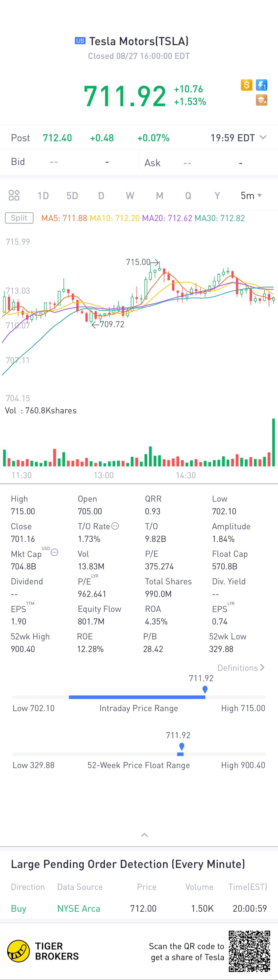Tap the Intraday Price Range marker
Image resolution: width=278 pixels, height=980 pixels.
[x=205, y=689]
